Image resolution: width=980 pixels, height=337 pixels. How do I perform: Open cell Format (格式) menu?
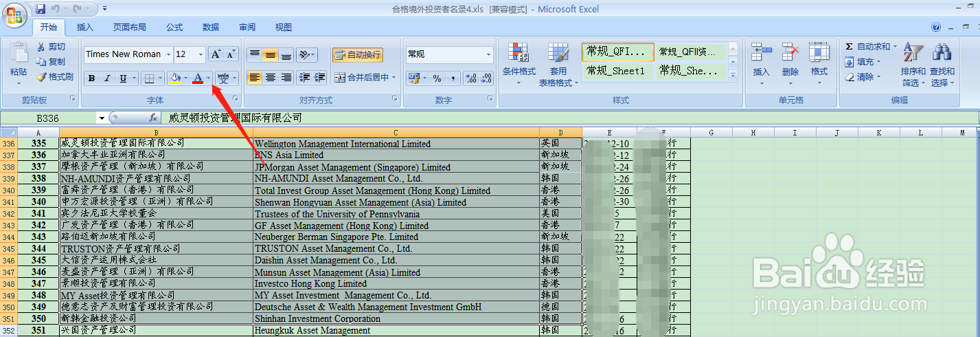819,63
